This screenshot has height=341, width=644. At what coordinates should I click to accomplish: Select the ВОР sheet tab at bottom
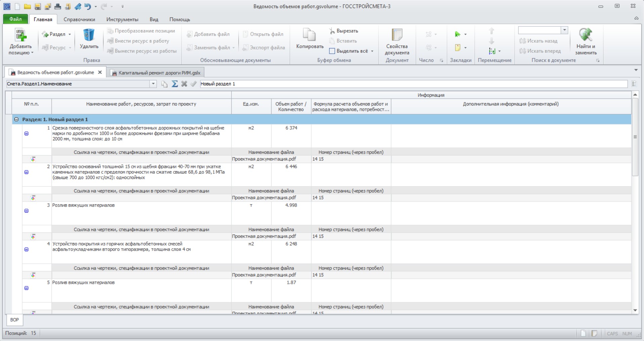(x=14, y=320)
